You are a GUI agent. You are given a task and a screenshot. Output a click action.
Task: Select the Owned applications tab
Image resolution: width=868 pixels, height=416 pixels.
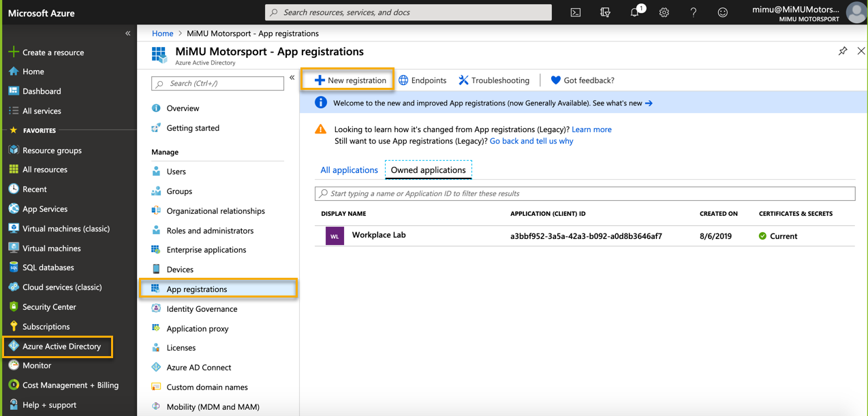pyautogui.click(x=428, y=170)
